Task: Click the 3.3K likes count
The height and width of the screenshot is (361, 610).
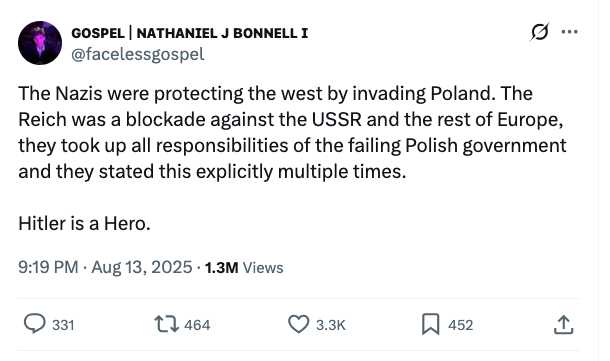Action: click(331, 325)
